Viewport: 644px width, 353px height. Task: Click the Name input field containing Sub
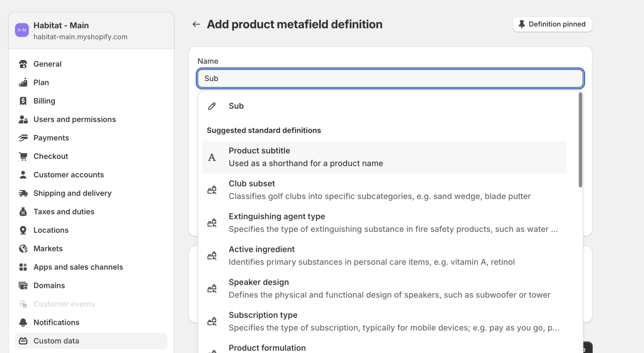[x=390, y=78]
